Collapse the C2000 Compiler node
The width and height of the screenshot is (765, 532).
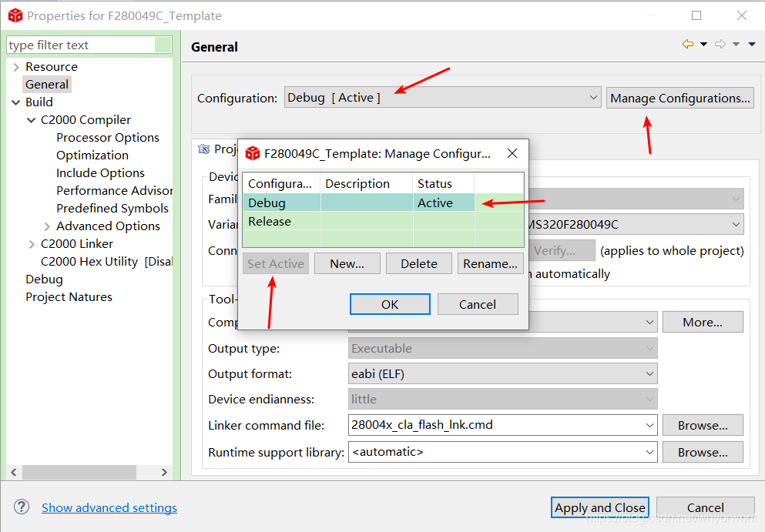click(x=32, y=120)
